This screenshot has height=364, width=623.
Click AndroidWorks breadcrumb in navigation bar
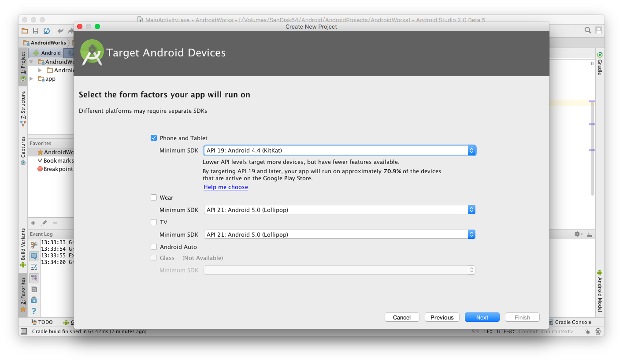tap(44, 43)
